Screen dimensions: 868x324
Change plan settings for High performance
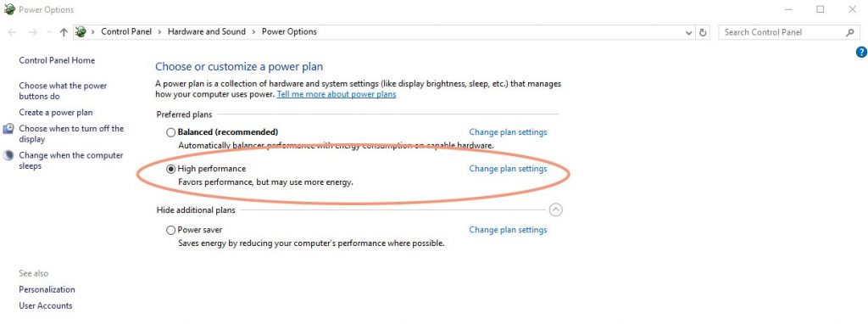point(509,169)
